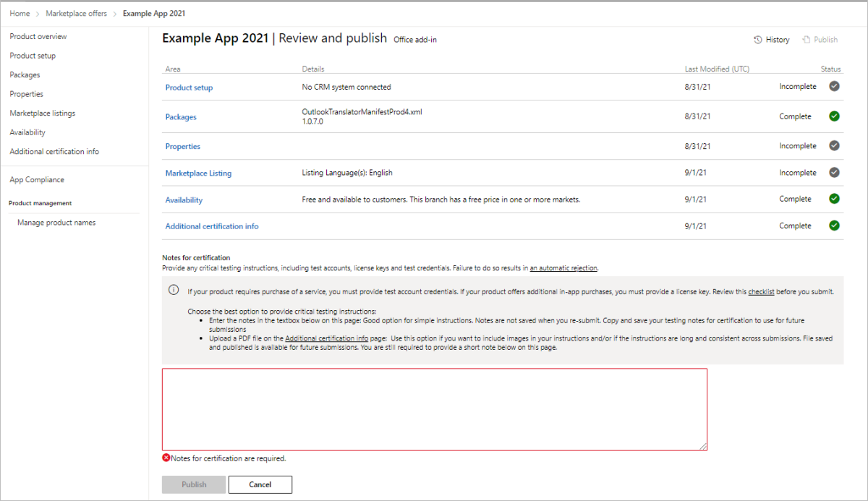Click the info icon in the notes banner
Screen dimensions: 868x501
(x=174, y=290)
